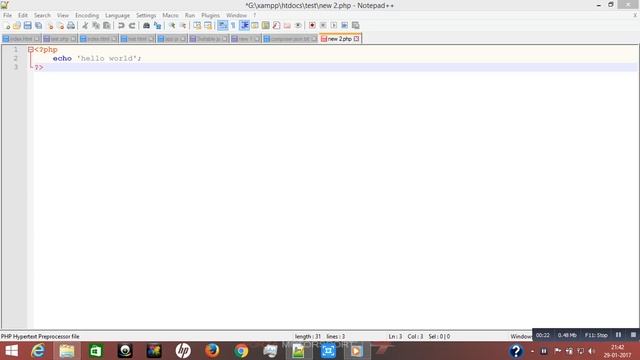This screenshot has width=640, height=360.
Task: Click the Close document toolbar icon
Action: 50,25
